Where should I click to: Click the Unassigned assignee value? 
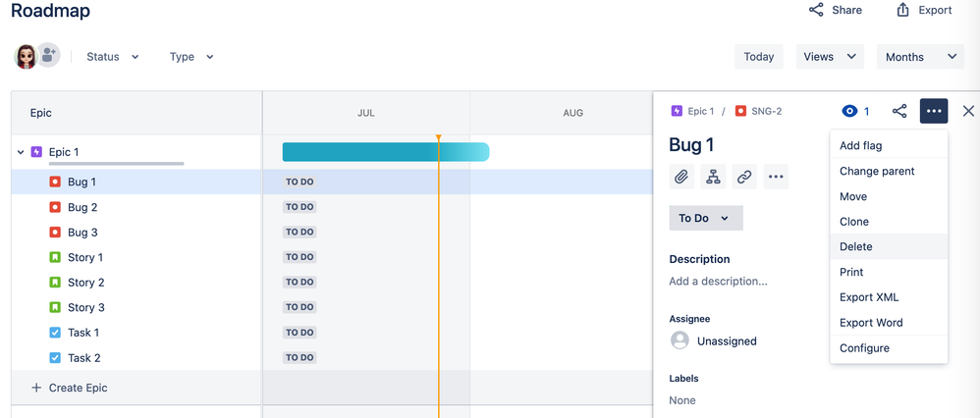tap(727, 341)
